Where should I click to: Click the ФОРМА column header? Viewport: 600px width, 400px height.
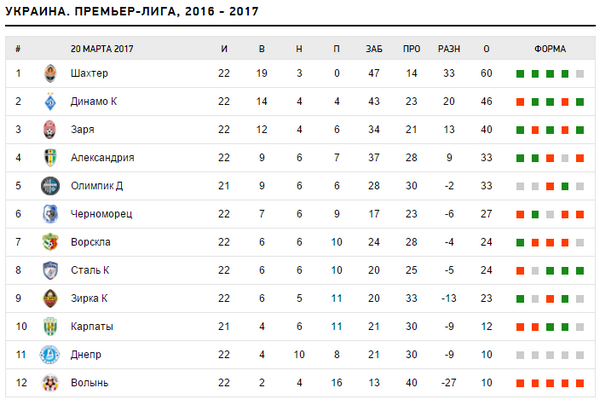point(550,48)
